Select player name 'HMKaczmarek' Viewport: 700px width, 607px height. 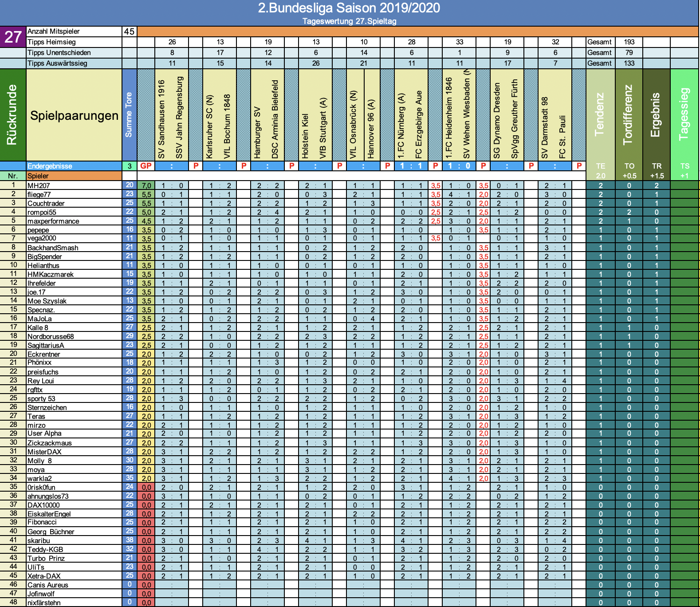point(51,274)
